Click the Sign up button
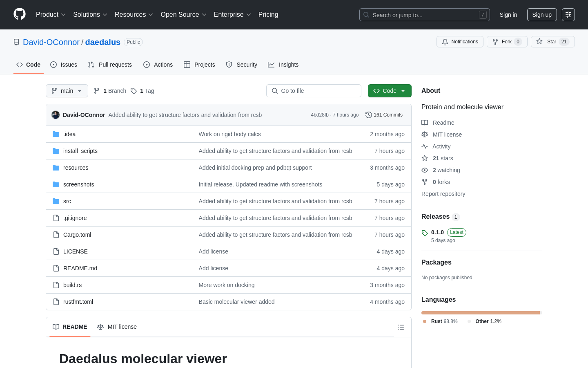Image resolution: width=588 pixels, height=368 pixels. [x=542, y=15]
